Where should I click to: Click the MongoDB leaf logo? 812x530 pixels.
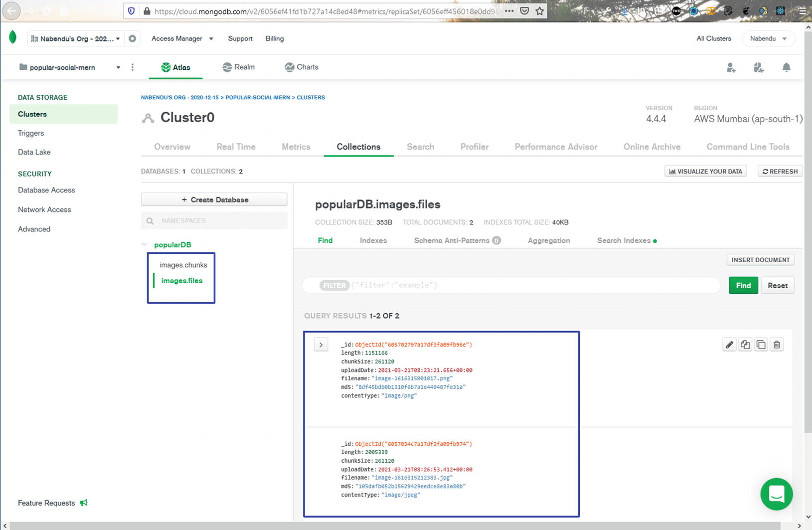pyautogui.click(x=13, y=37)
